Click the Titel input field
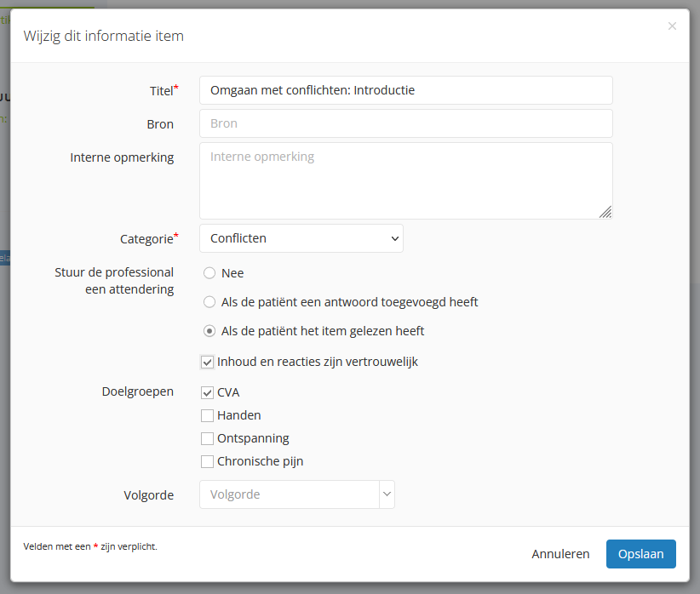Screen dimensions: 700x594 pyautogui.click(x=405, y=90)
